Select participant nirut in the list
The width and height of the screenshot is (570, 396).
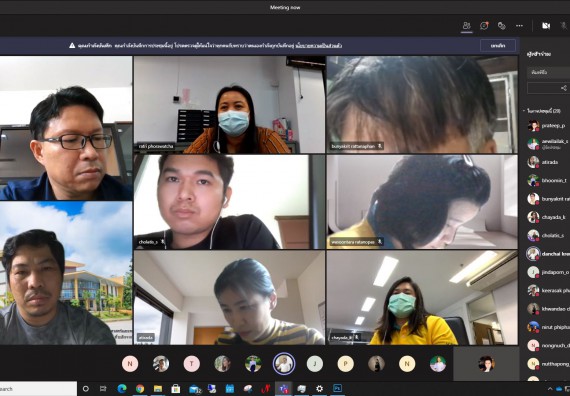pyautogui.click(x=548, y=327)
